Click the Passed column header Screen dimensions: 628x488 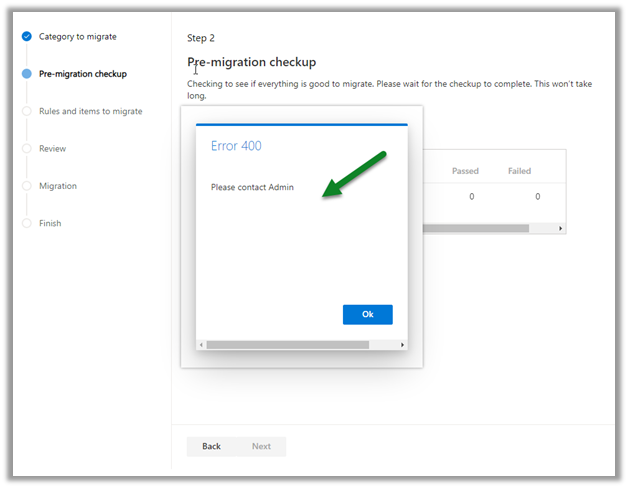(x=465, y=171)
